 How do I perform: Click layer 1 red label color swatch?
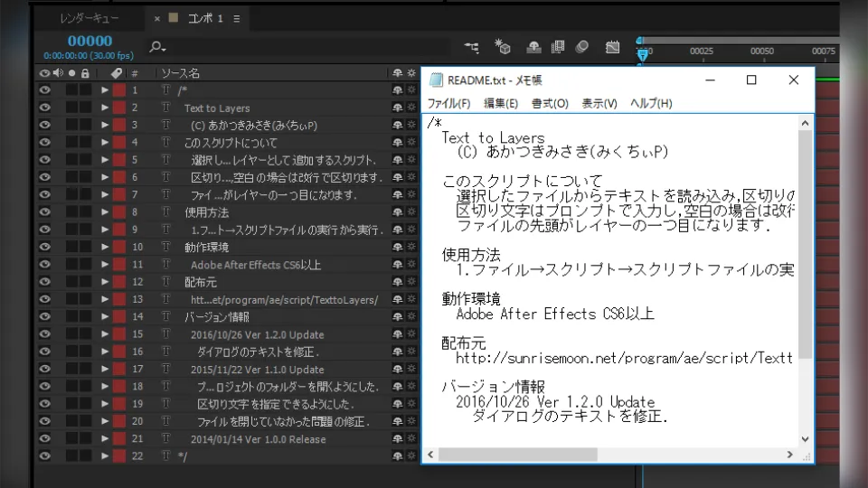pyautogui.click(x=119, y=90)
